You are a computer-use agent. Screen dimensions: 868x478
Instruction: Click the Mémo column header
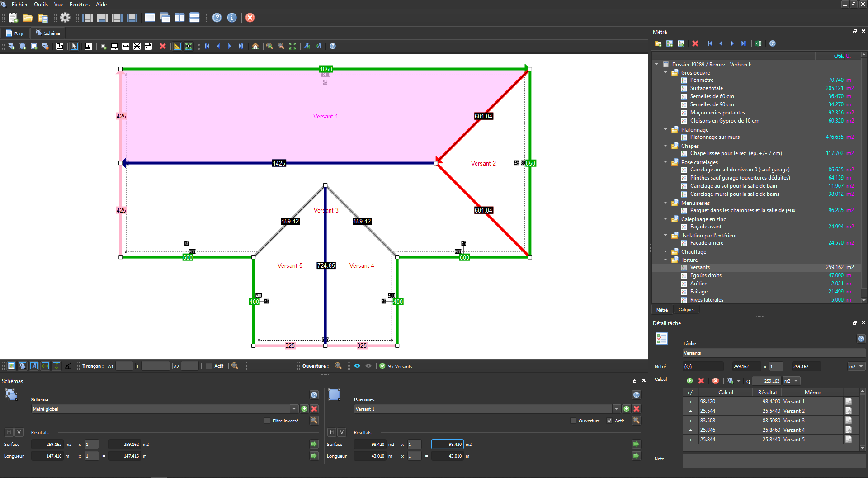812,392
